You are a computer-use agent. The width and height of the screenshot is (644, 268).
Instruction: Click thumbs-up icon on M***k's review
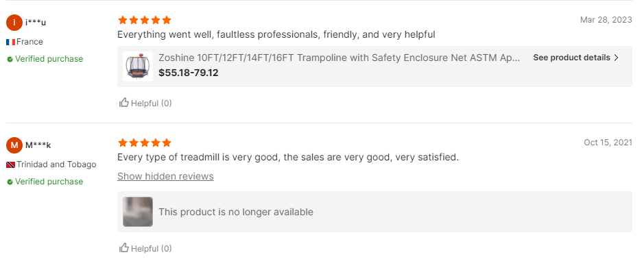pyautogui.click(x=123, y=248)
